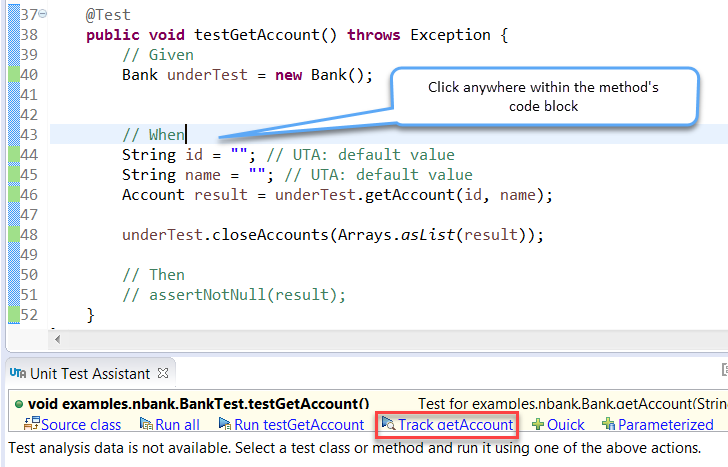Click the '// assertNotNull(result);' comment

pos(234,294)
